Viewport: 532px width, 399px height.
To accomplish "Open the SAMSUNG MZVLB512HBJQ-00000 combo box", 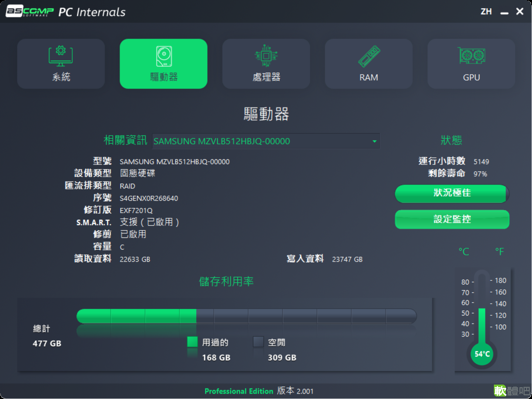I will point(266,141).
